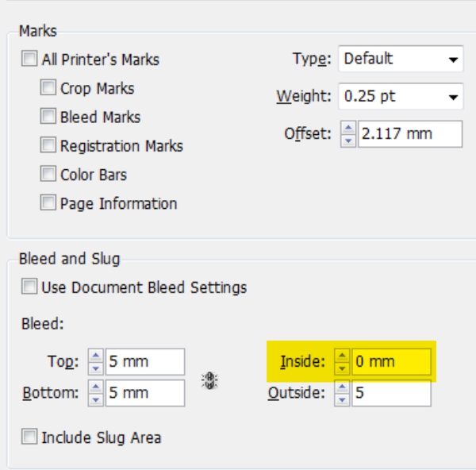Select the Outside bleed text field
Image resolution: width=476 pixels, height=470 pixels.
pyautogui.click(x=392, y=392)
